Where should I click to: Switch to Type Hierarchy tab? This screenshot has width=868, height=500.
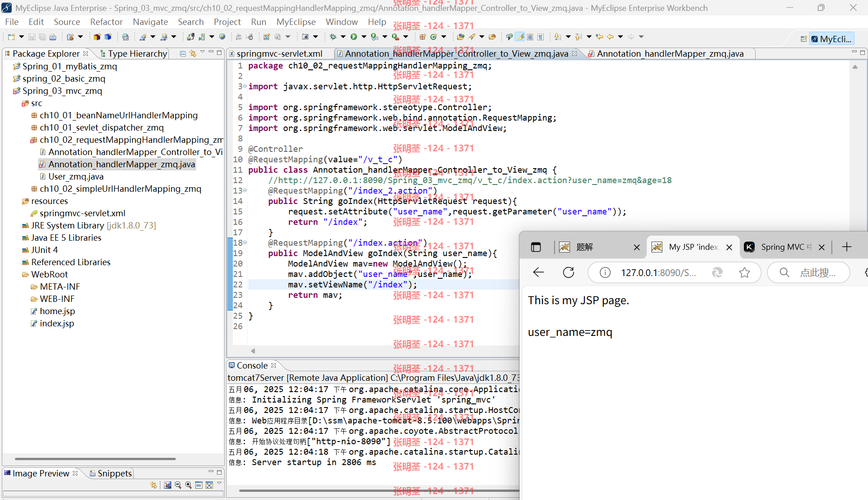coord(134,53)
